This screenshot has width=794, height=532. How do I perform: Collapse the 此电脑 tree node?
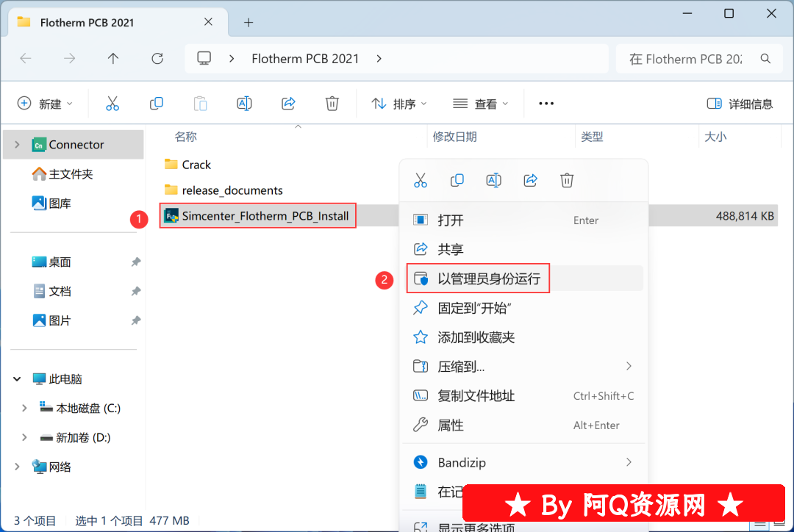pos(17,378)
